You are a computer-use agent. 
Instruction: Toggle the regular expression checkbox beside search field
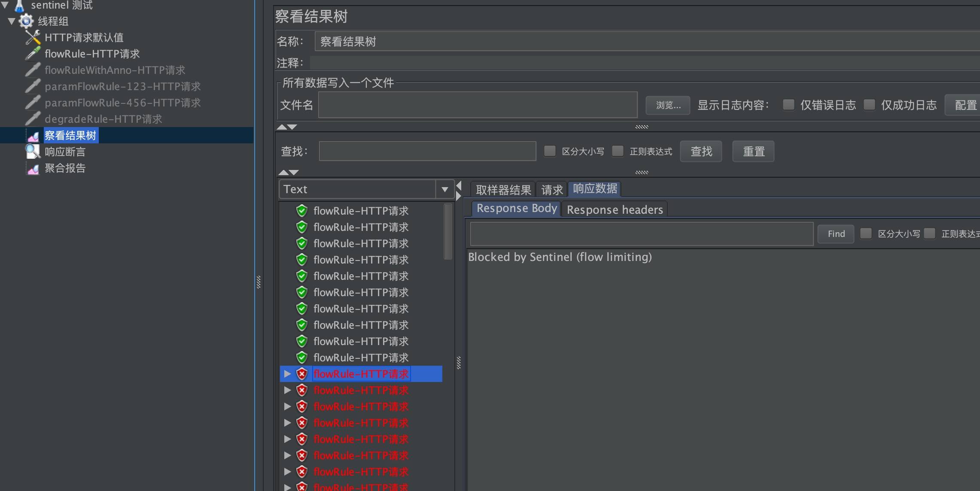pos(618,151)
